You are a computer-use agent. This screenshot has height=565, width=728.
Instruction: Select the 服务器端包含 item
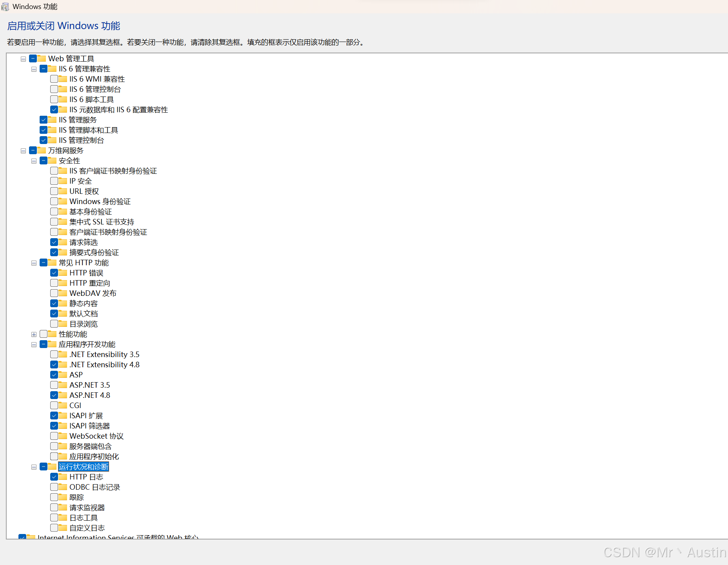point(91,446)
